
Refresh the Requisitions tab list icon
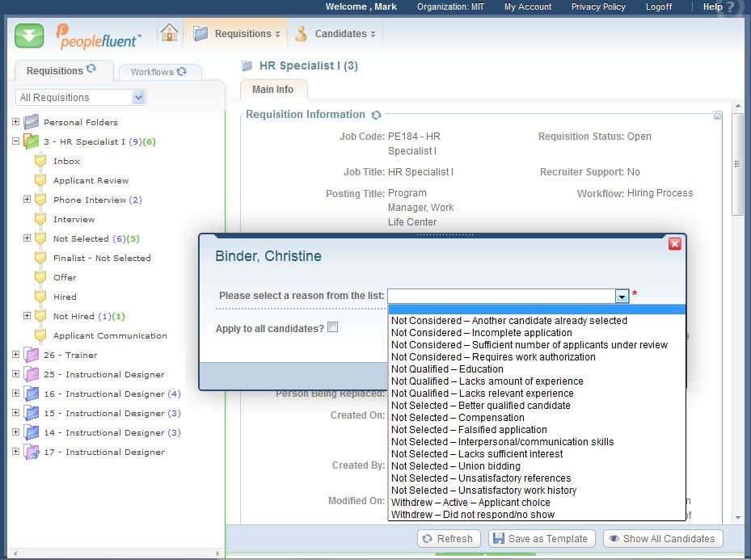point(91,70)
